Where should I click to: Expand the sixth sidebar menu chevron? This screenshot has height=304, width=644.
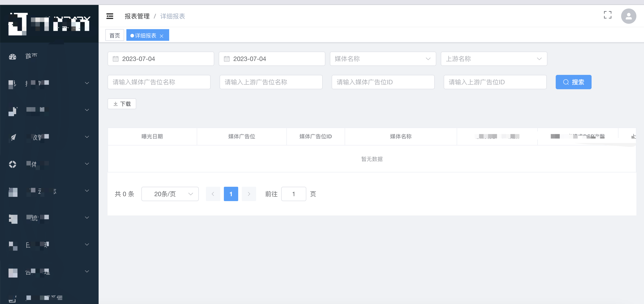87,191
